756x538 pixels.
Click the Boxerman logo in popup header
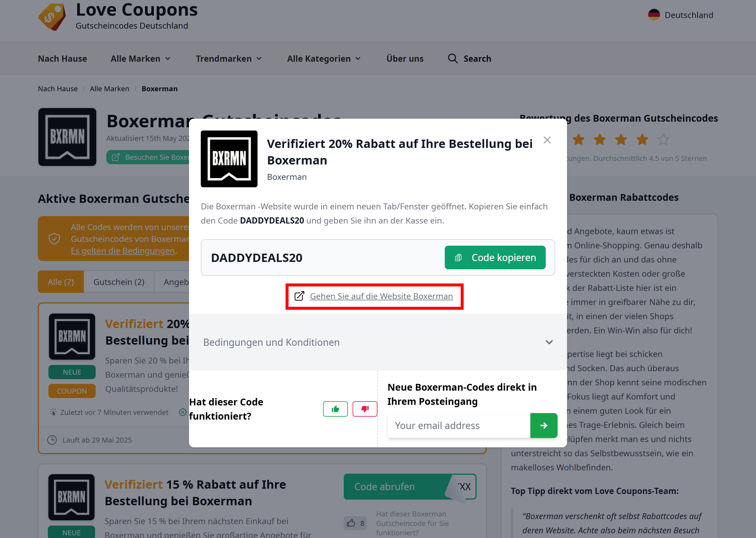coord(229,159)
